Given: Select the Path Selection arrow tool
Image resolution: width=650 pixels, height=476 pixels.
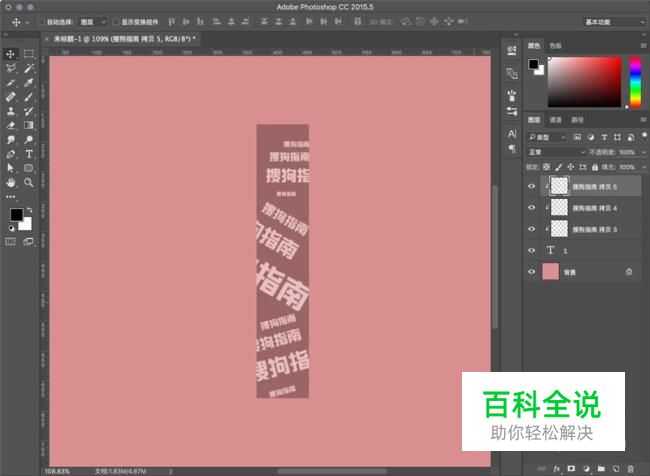Looking at the screenshot, I should (10, 168).
